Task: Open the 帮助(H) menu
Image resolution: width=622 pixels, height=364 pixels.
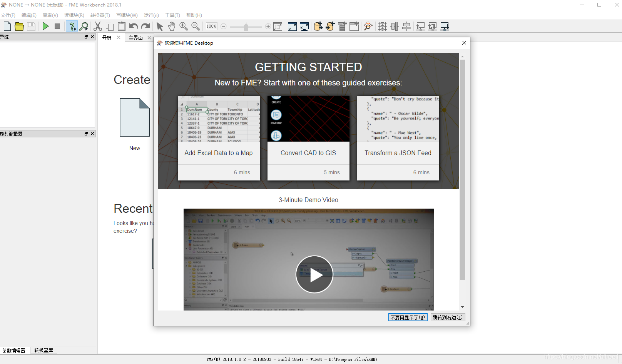Action: pos(194,15)
